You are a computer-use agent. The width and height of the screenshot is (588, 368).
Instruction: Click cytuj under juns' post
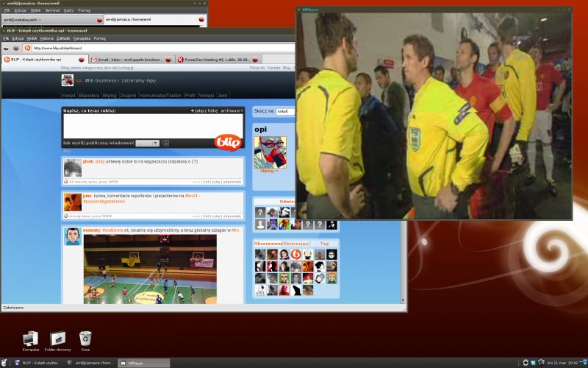pos(216,216)
